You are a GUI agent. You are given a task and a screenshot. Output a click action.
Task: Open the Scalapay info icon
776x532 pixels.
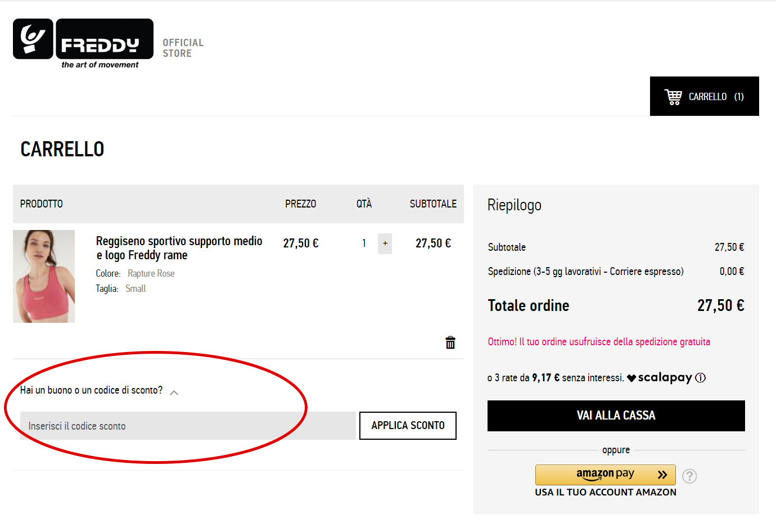pos(701,378)
